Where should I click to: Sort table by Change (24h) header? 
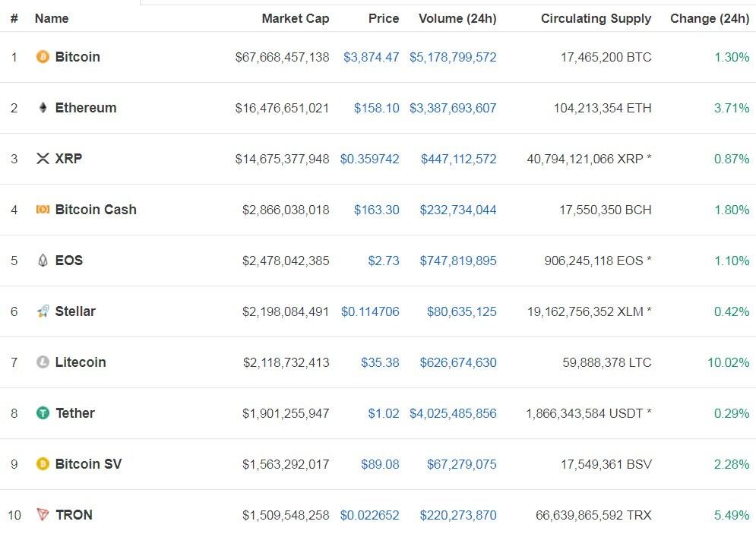click(x=709, y=18)
